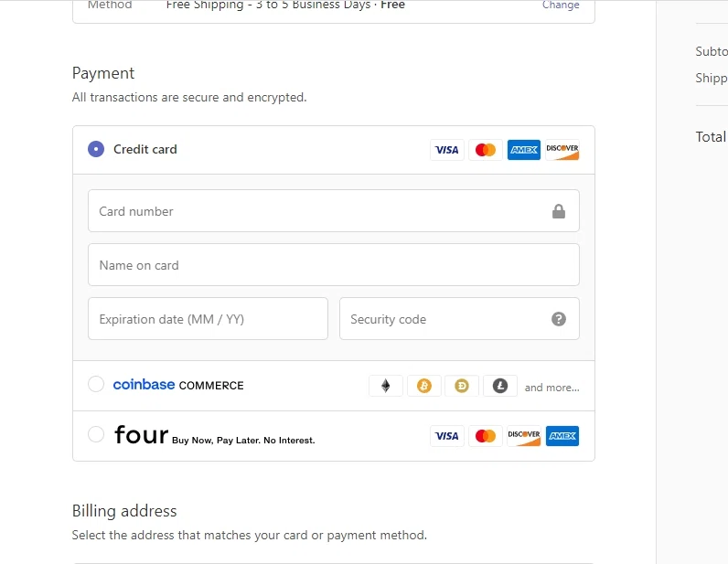Screen dimensions: 728x564
Task: Focus the Card number field
Action: coord(320,211)
